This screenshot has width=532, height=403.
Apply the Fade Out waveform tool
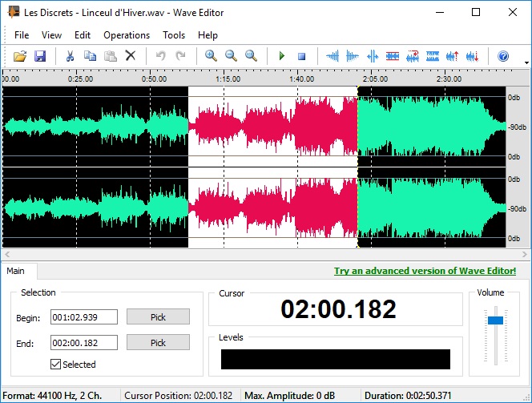[353, 56]
